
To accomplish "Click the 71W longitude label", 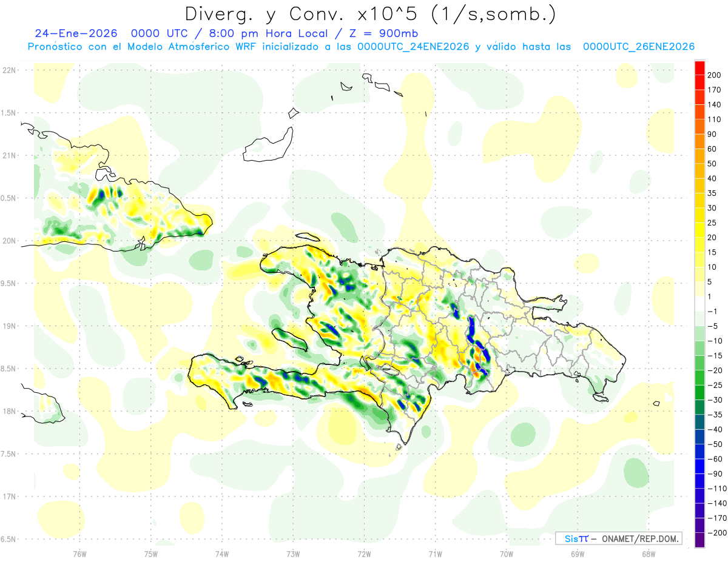I will (x=435, y=554).
